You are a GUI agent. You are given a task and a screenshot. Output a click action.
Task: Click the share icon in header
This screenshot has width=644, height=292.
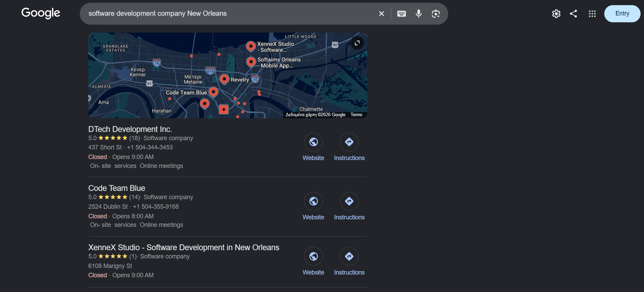(573, 14)
